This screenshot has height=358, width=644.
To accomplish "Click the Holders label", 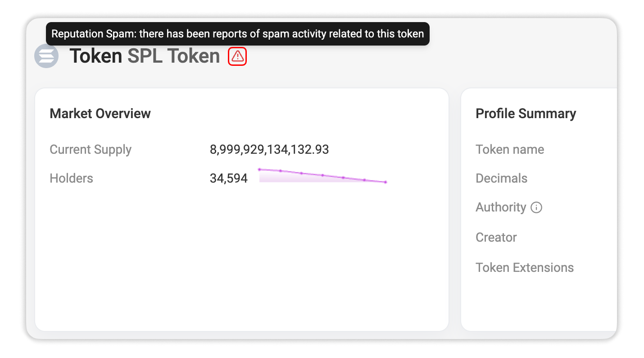I will 71,179.
